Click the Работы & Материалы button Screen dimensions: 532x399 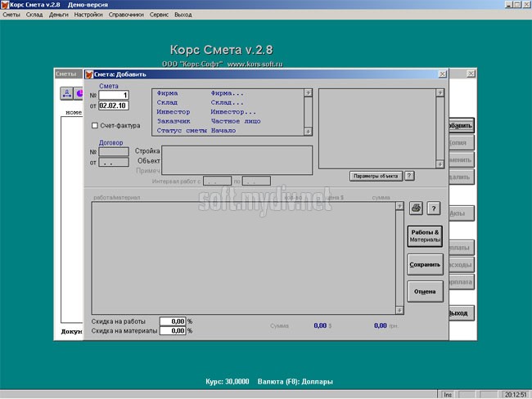(x=425, y=236)
